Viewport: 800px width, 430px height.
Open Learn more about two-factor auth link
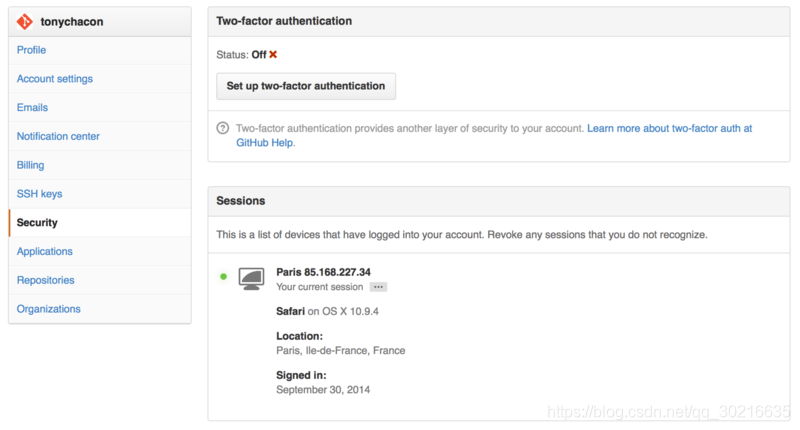pos(494,135)
